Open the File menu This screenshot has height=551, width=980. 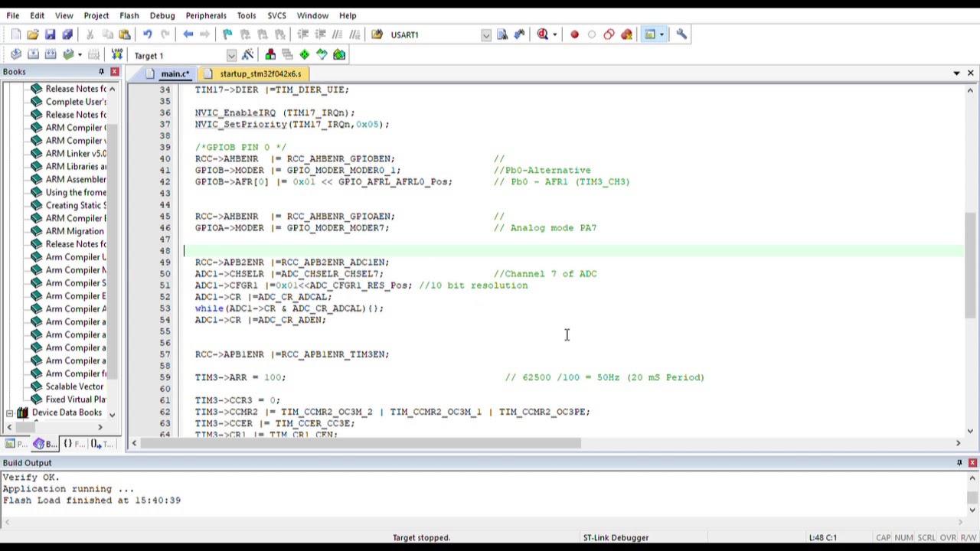click(13, 15)
